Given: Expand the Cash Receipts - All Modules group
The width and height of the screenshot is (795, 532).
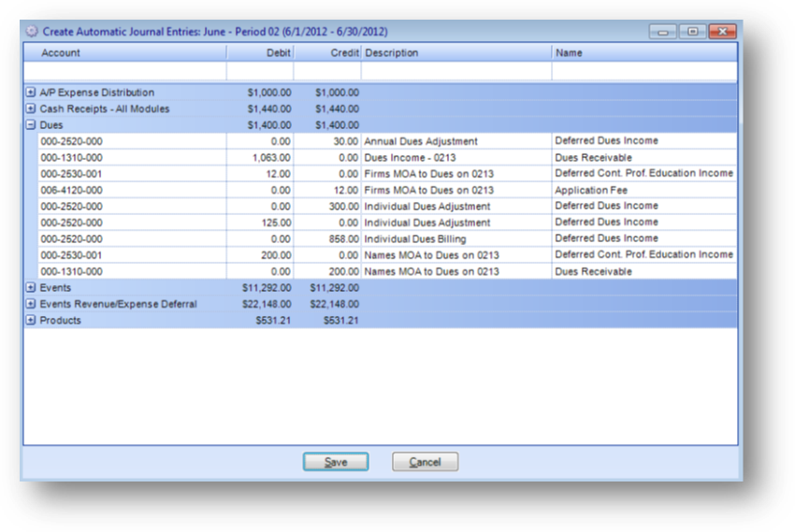Looking at the screenshot, I should click(x=31, y=108).
